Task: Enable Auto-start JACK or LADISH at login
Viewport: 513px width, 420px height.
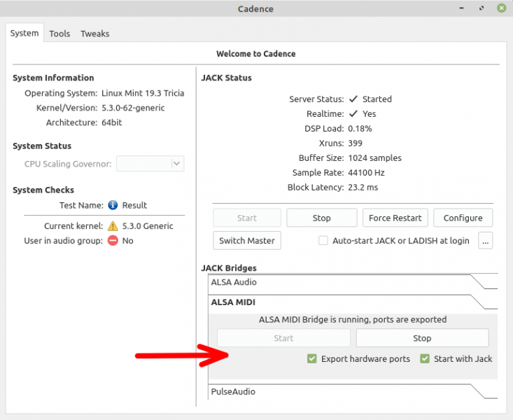Action: pyautogui.click(x=323, y=241)
